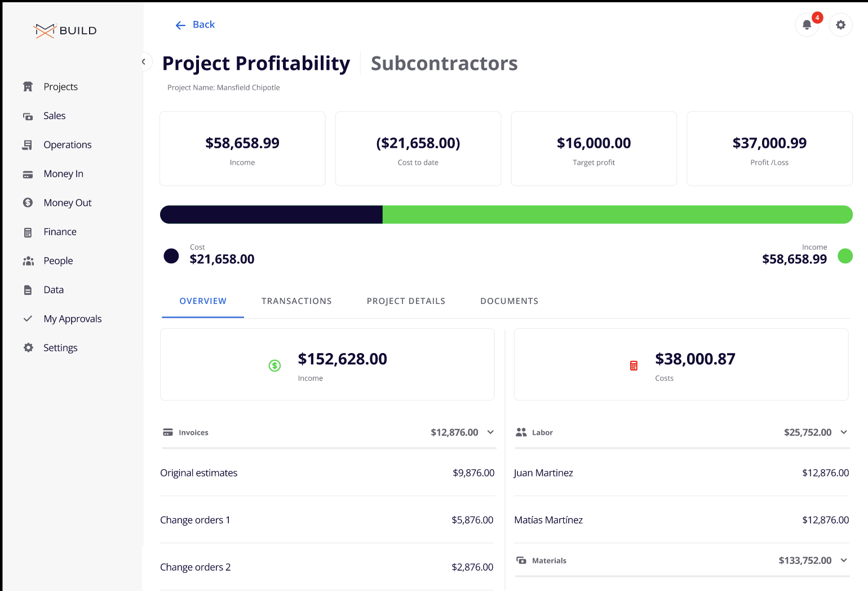Viewport: 868px width, 591px height.
Task: Click the Target profit $16,000.00 card
Action: click(594, 149)
